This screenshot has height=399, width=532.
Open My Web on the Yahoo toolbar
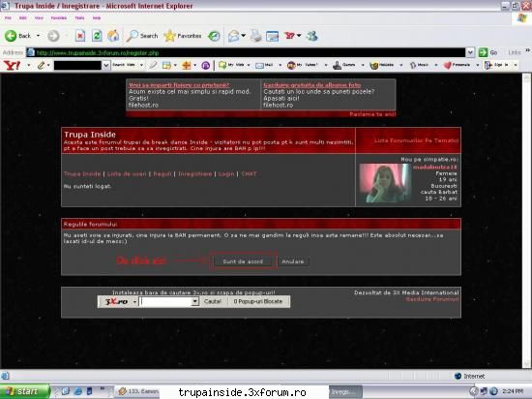[x=232, y=65]
